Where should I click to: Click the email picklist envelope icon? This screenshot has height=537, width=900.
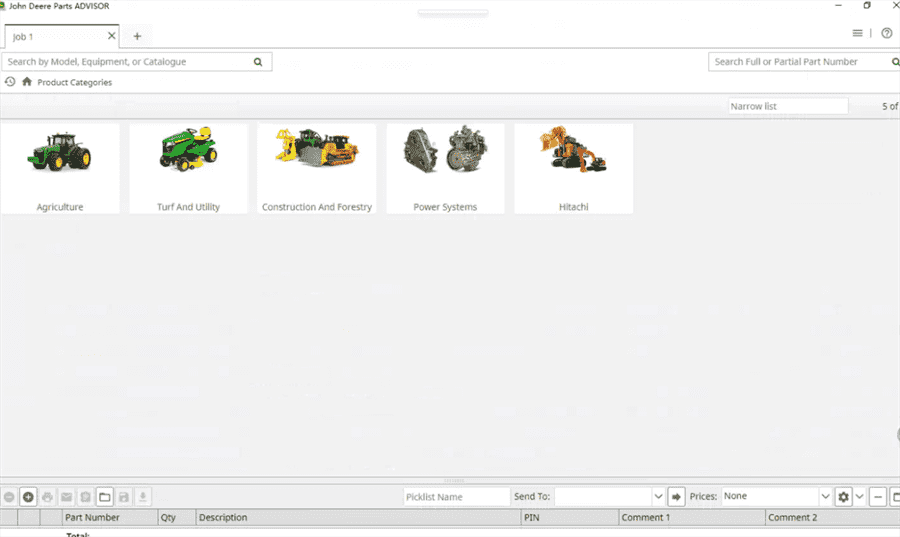67,497
